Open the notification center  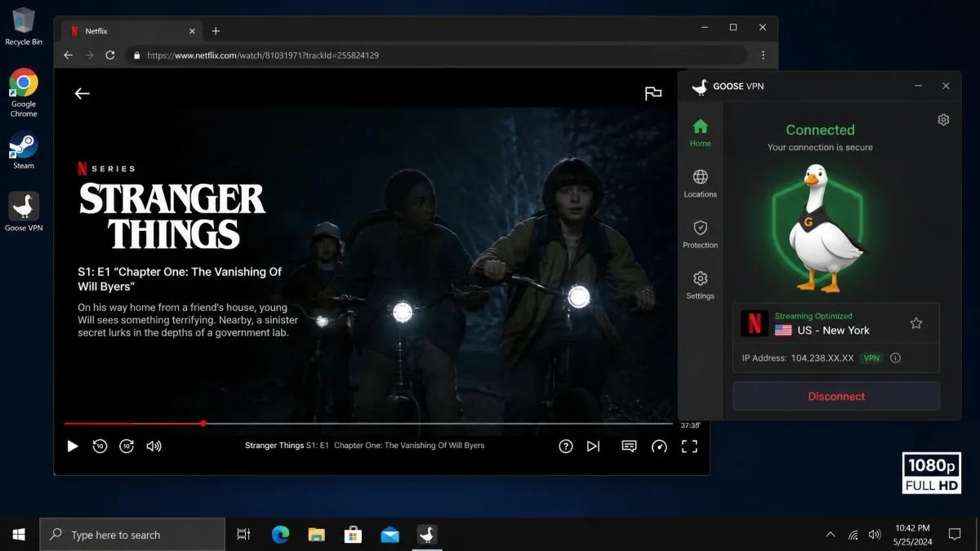click(955, 535)
